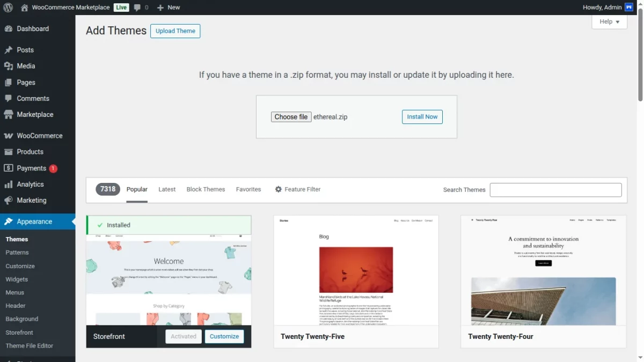Open the Customize submenu item in the sidebar
Screen dimensions: 644x362
[x=20, y=266]
